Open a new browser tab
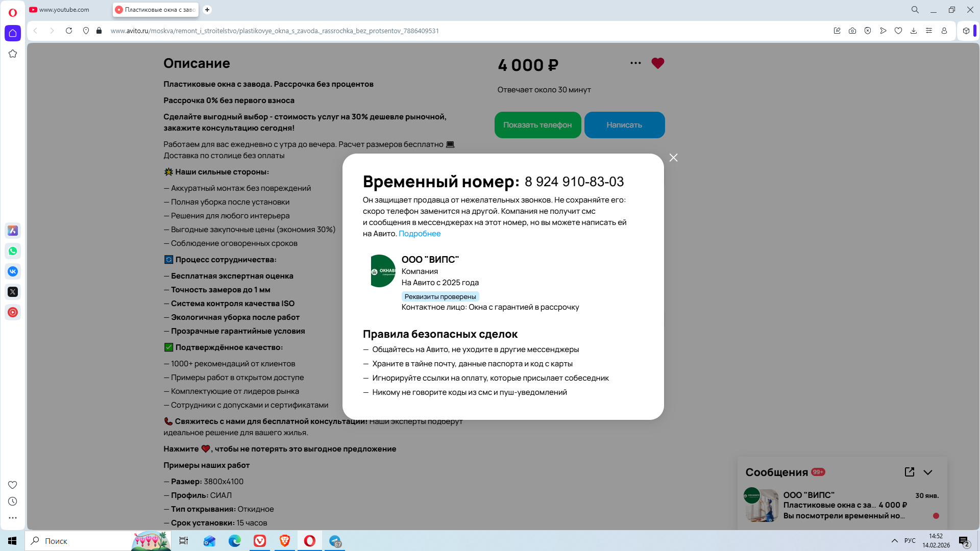This screenshot has height=551, width=980. tap(207, 10)
